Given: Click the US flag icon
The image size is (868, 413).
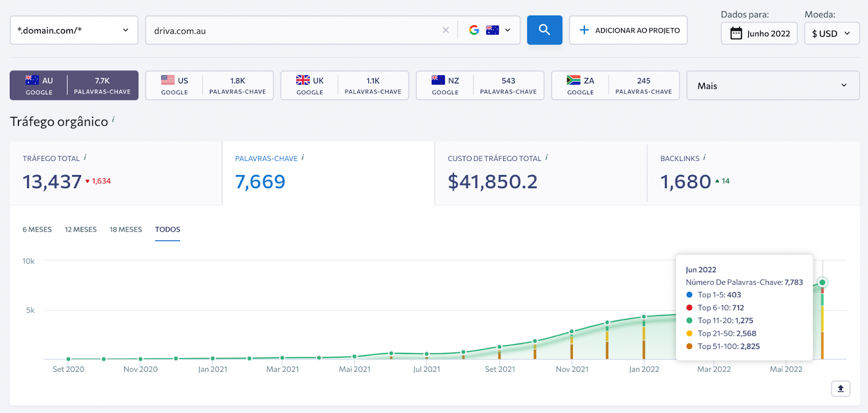Looking at the screenshot, I should pos(168,80).
